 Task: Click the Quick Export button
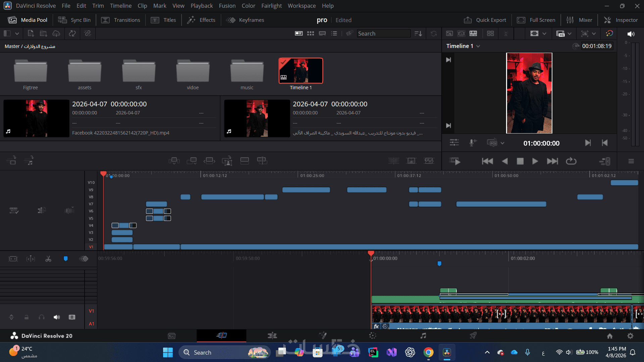pos(485,20)
